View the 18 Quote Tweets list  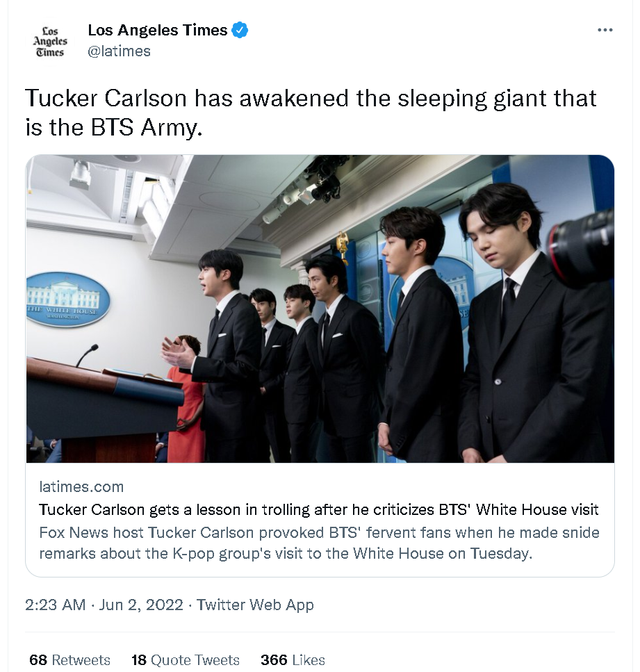[185, 659]
